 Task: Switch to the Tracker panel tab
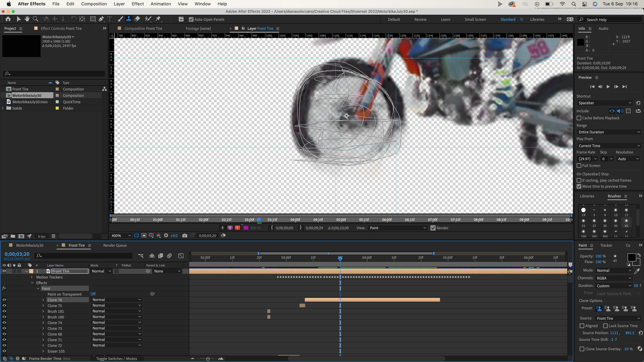click(606, 245)
